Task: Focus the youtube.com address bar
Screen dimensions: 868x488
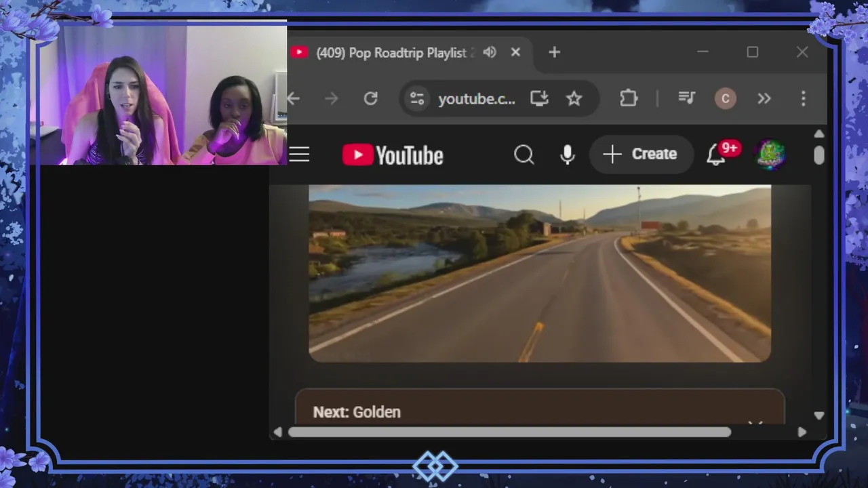Action: click(476, 99)
